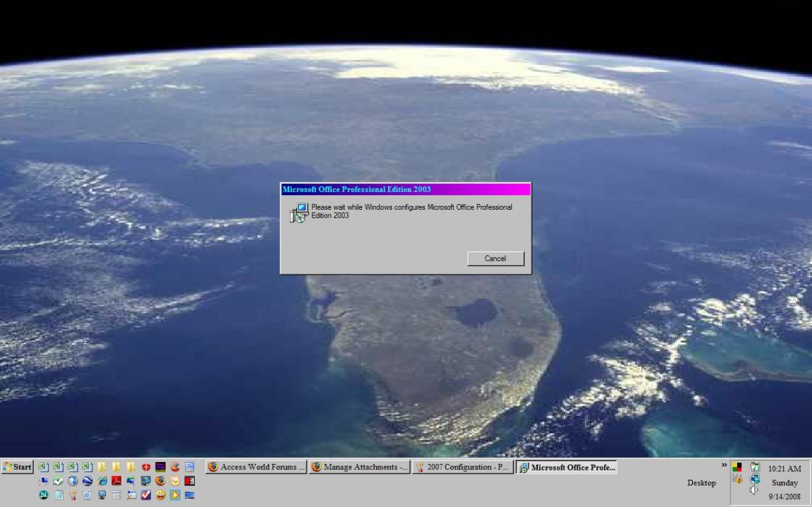Launch Internet Explorer from quick launch
The image size is (812, 507).
click(x=103, y=481)
